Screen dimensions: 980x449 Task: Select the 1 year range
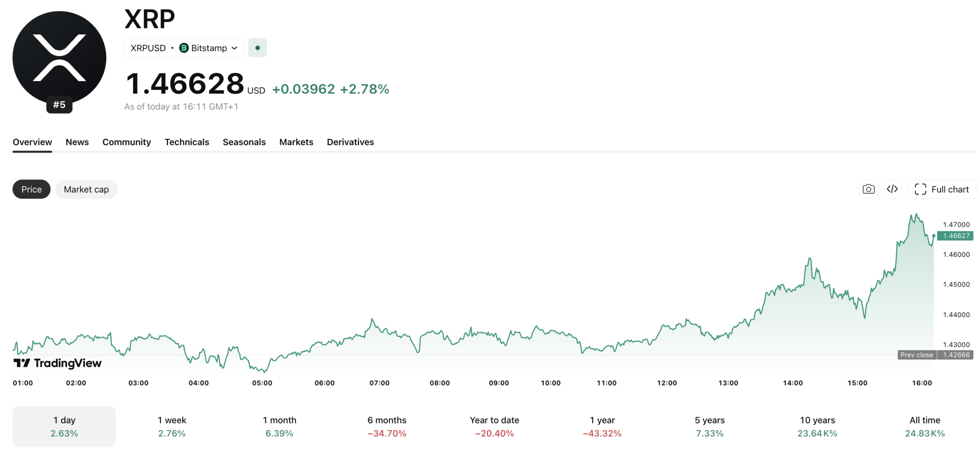point(602,426)
